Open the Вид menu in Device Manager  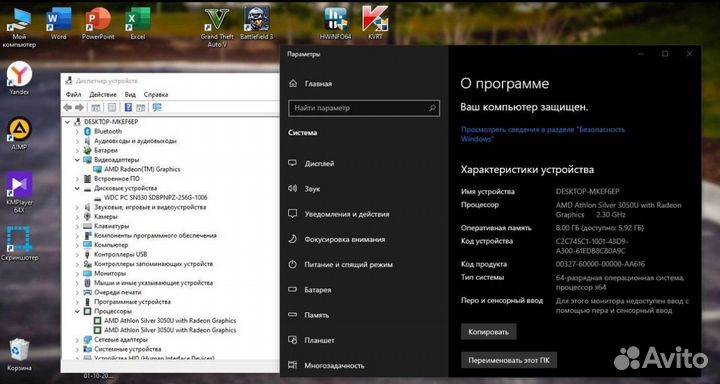pos(130,94)
